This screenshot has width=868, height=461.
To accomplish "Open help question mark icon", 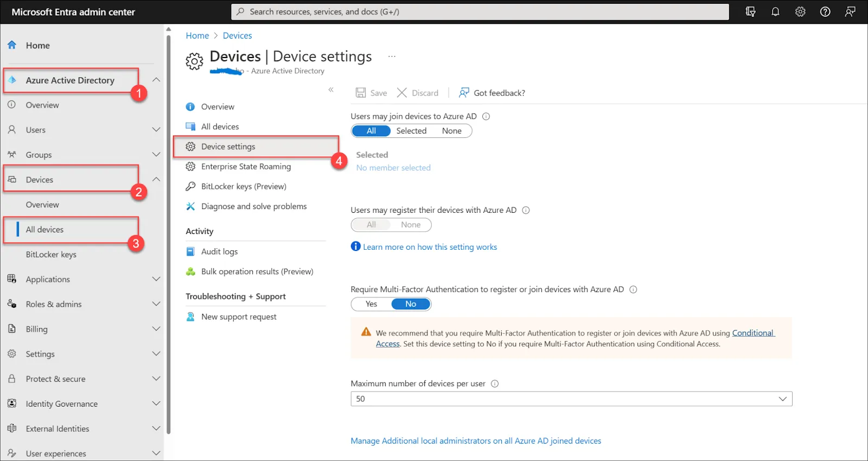I will (825, 11).
